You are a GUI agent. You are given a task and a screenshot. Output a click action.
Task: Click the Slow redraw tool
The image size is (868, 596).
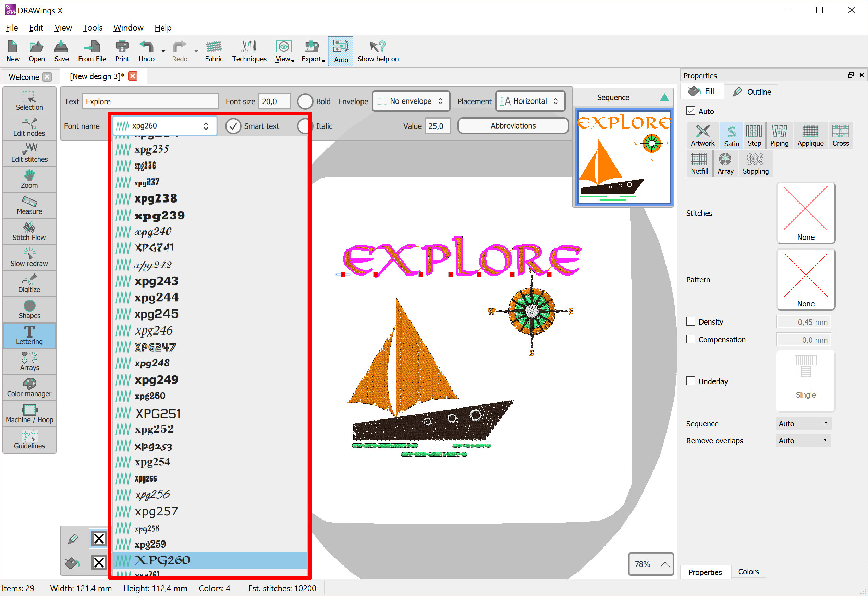pos(29,257)
